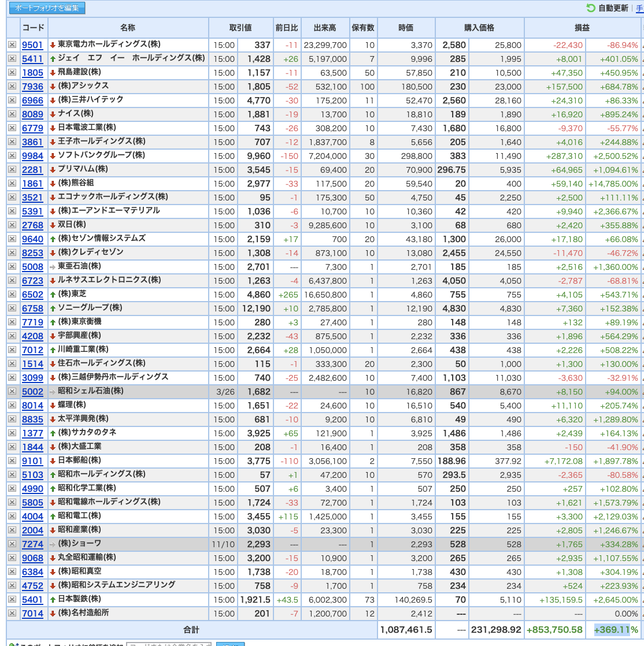Click stock name 三越伊勢丹ホールディングス
644x646 pixels.
[113, 377]
